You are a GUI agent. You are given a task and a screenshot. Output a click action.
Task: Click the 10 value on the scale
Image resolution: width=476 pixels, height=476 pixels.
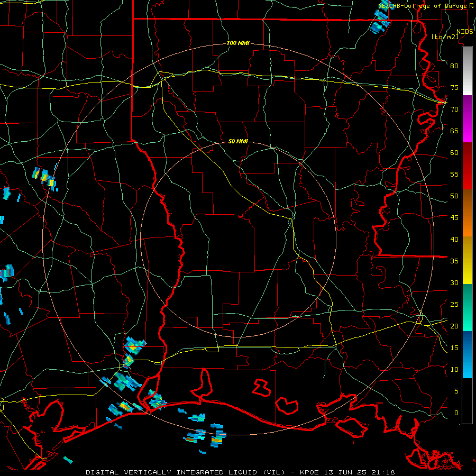(x=454, y=370)
